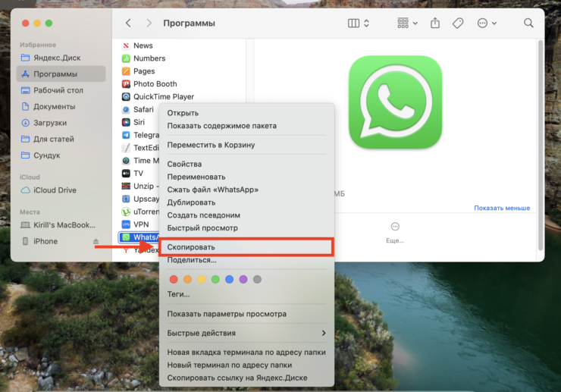The height and width of the screenshot is (392, 561).
Task: Choose Сжать файл «WhatsApp»
Action: [246, 190]
